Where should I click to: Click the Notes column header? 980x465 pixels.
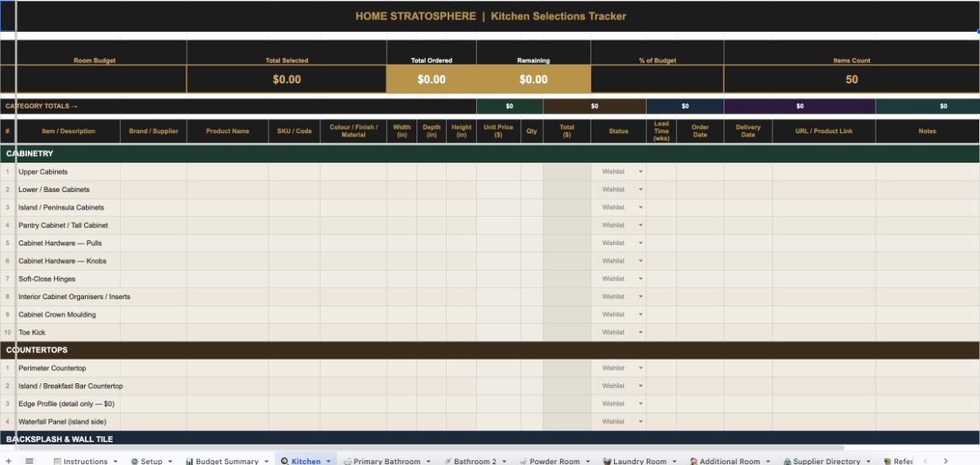(927, 131)
